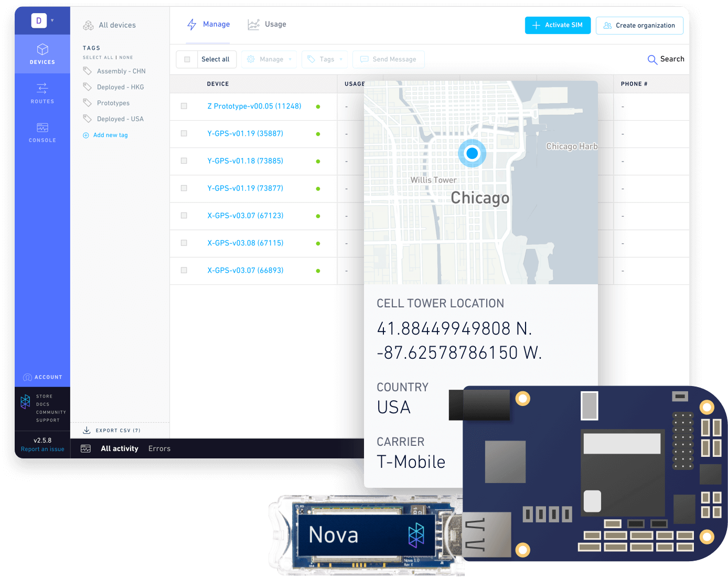The width and height of the screenshot is (728, 578).
Task: Show the Errors tab
Action: [x=159, y=448]
